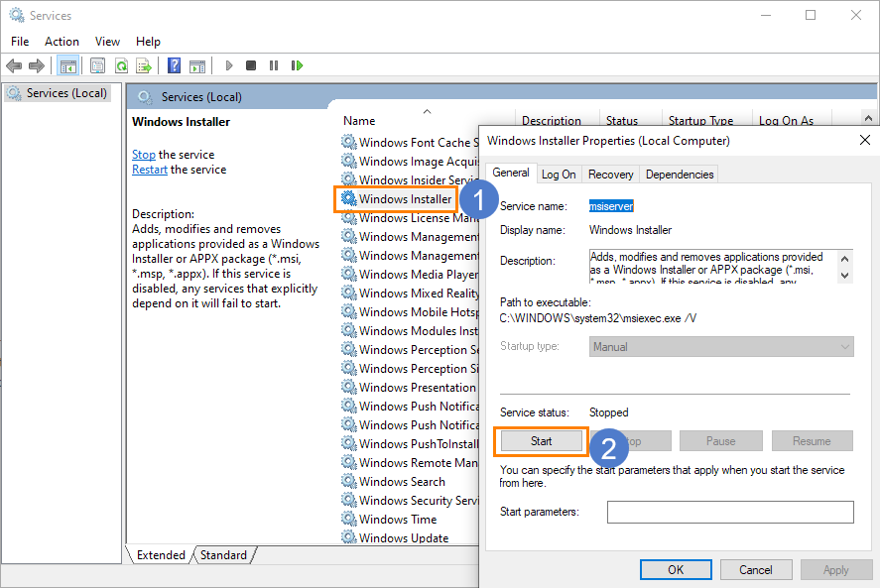
Task: Click the gear icon next to Windows PushToInstall
Action: click(x=349, y=444)
